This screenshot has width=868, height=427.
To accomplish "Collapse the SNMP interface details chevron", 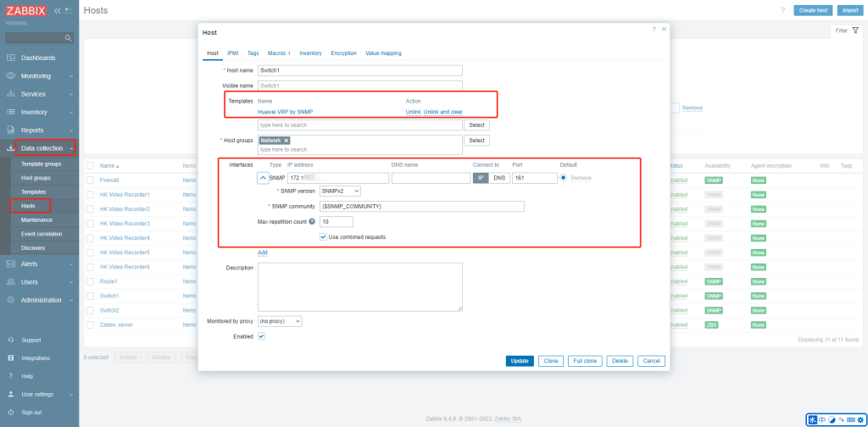I will click(263, 178).
